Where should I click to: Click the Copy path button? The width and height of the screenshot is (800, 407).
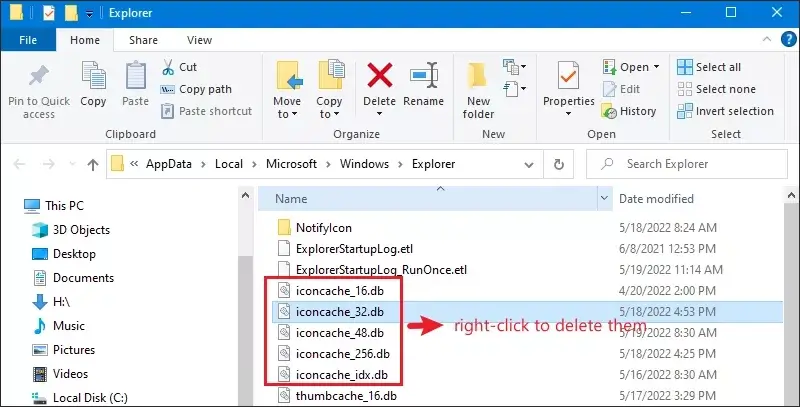196,89
